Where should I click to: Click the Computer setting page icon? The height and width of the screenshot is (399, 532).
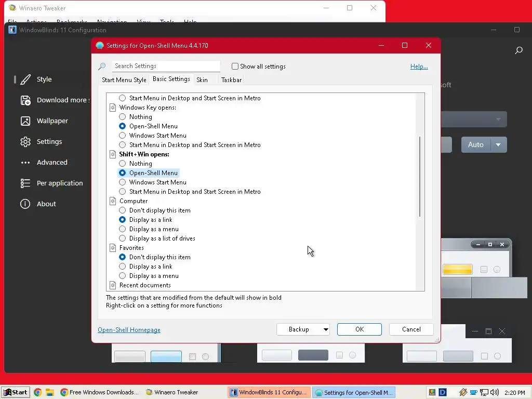(113, 201)
